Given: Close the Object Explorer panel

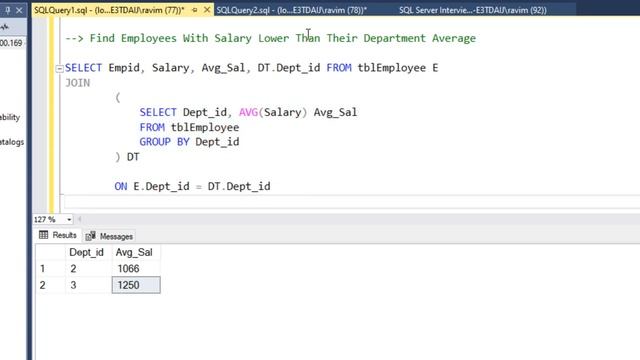Looking at the screenshot, I should 19,11.
